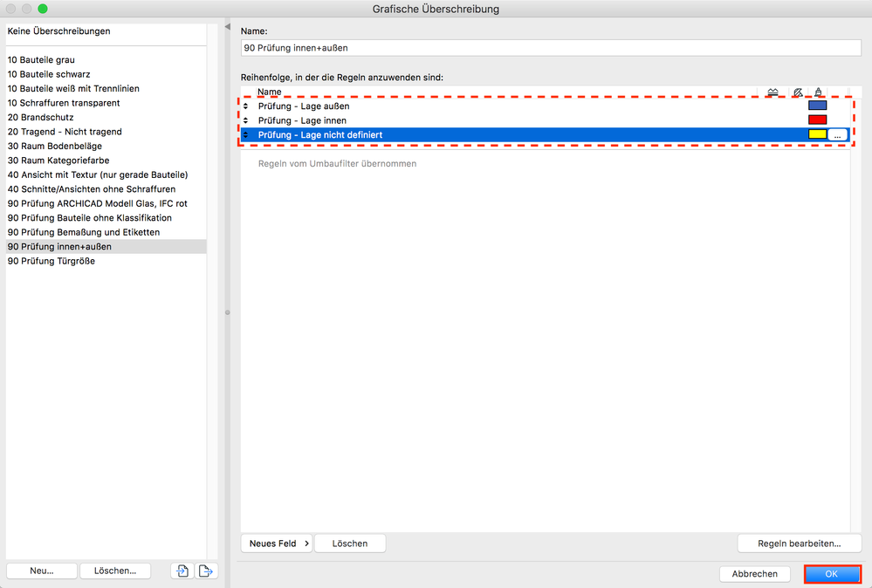Click the import override combinations icon
Screen dimensions: 872x588
click(182, 571)
